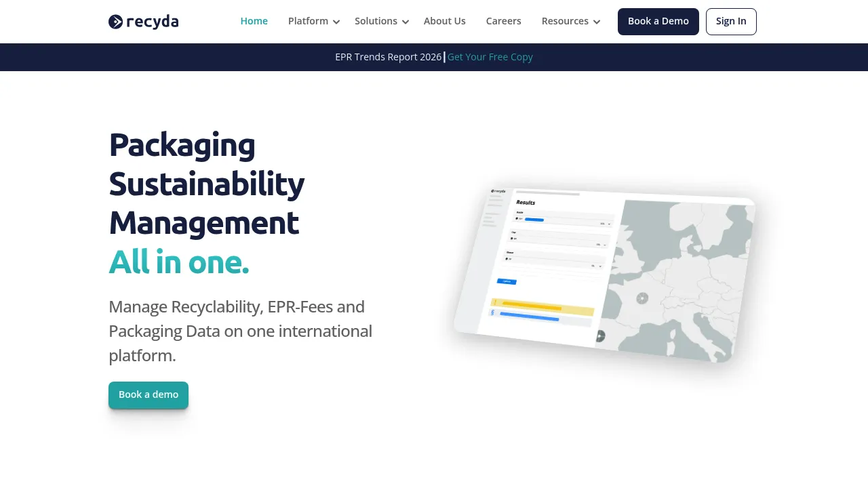Open the Platform menu

coord(308,21)
